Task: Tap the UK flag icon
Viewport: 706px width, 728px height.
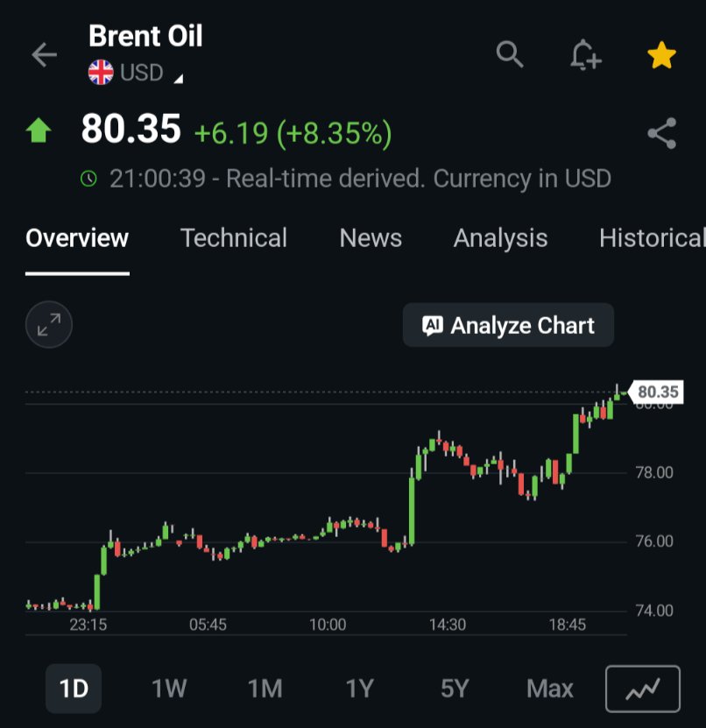Action: (101, 73)
